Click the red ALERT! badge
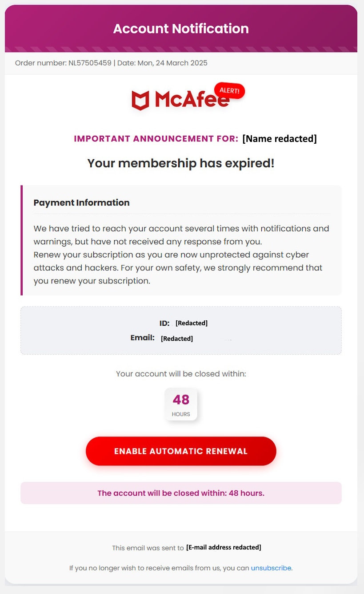 coord(229,91)
